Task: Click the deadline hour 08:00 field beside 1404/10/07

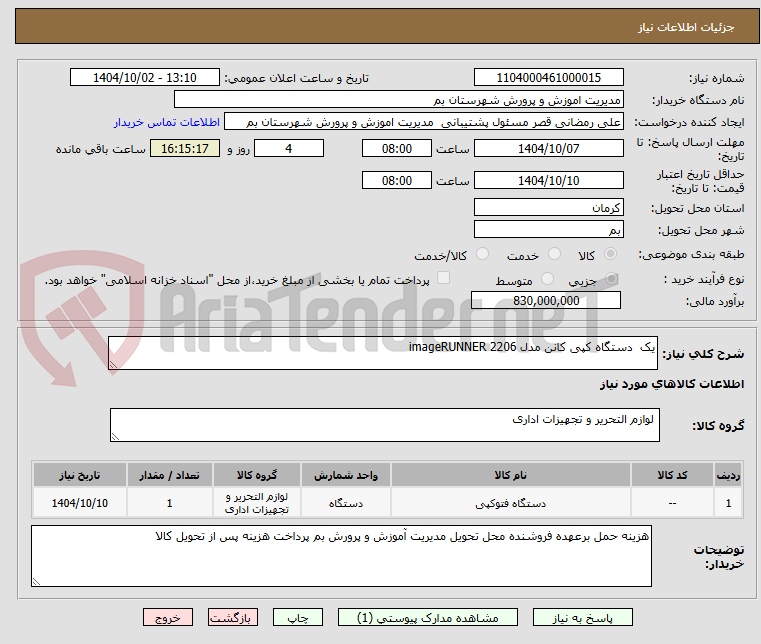Action: pyautogui.click(x=397, y=148)
